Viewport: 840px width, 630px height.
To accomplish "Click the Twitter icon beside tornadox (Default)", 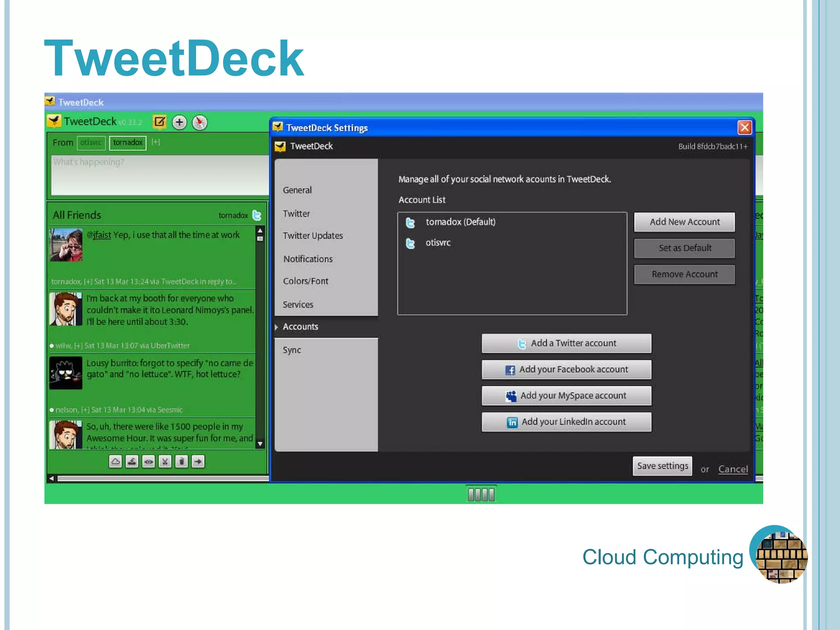I will [410, 222].
